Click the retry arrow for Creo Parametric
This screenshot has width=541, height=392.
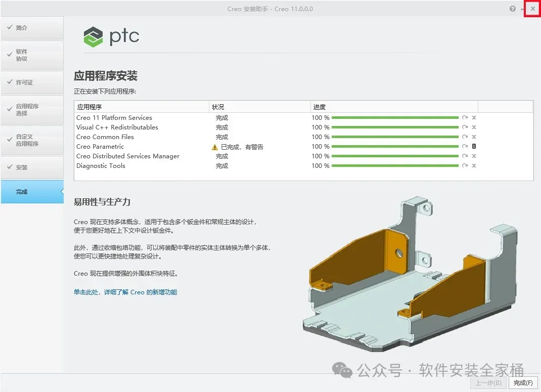[465, 146]
